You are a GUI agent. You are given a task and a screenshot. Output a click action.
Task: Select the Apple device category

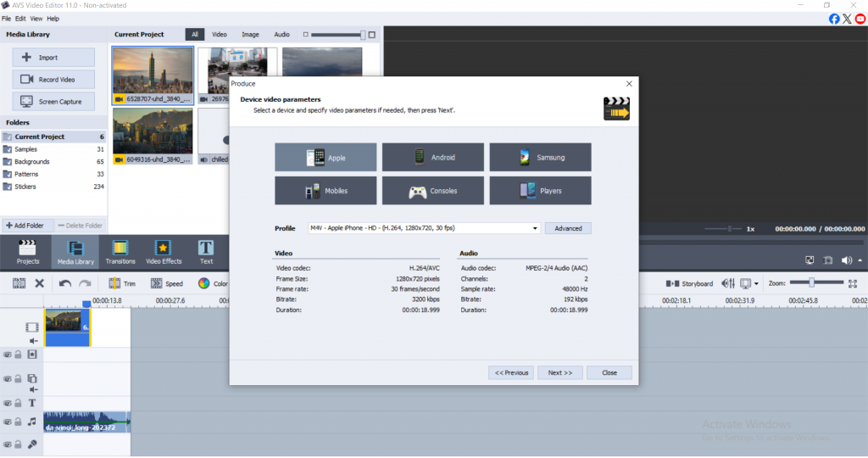pos(325,157)
